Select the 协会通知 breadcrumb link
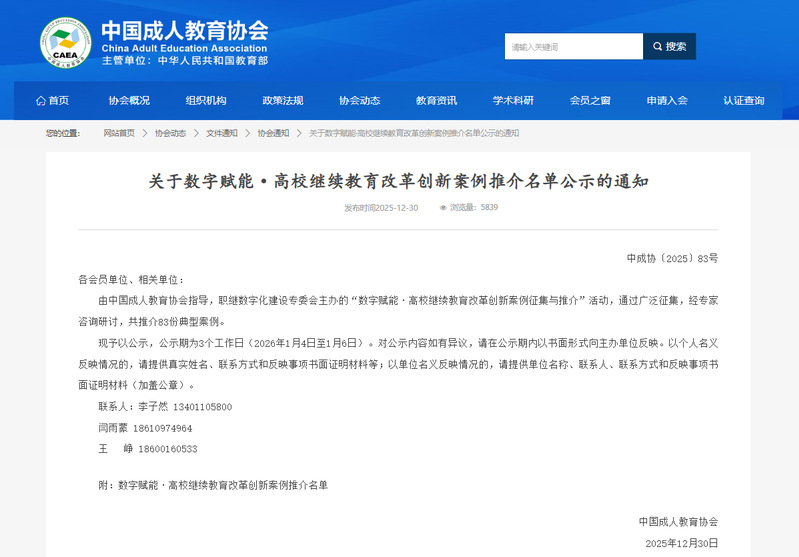 (x=273, y=133)
